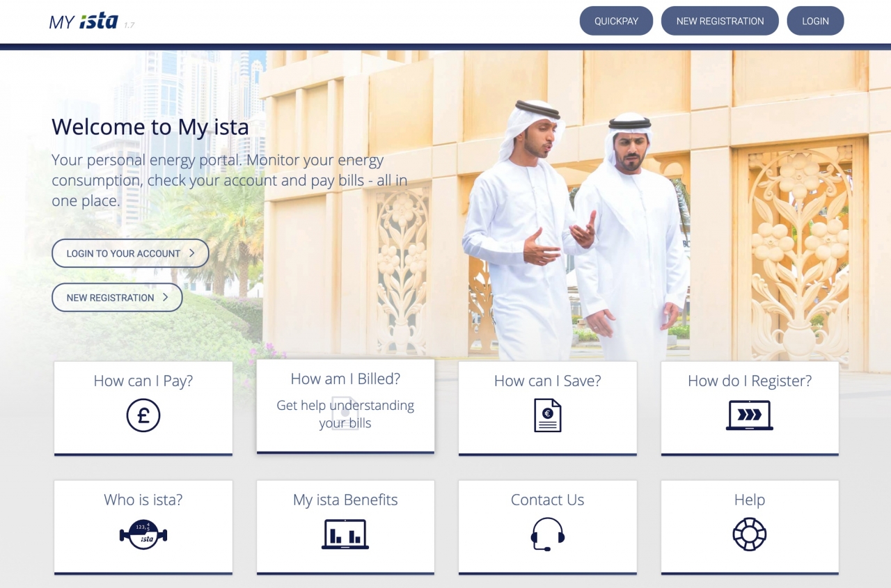
Task: Open the Help card heading
Action: tap(750, 500)
